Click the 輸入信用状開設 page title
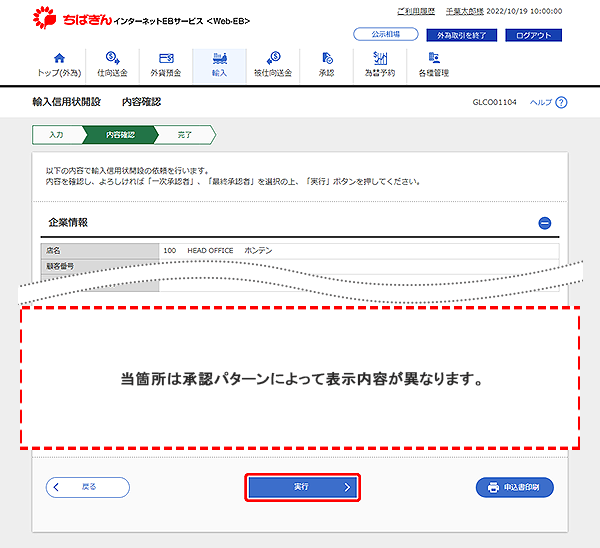The height and width of the screenshot is (548, 600). click(67, 102)
